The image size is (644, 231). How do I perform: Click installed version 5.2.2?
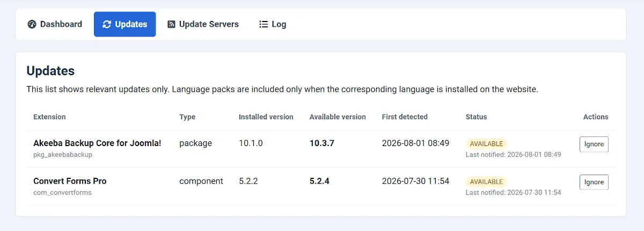coord(248,181)
